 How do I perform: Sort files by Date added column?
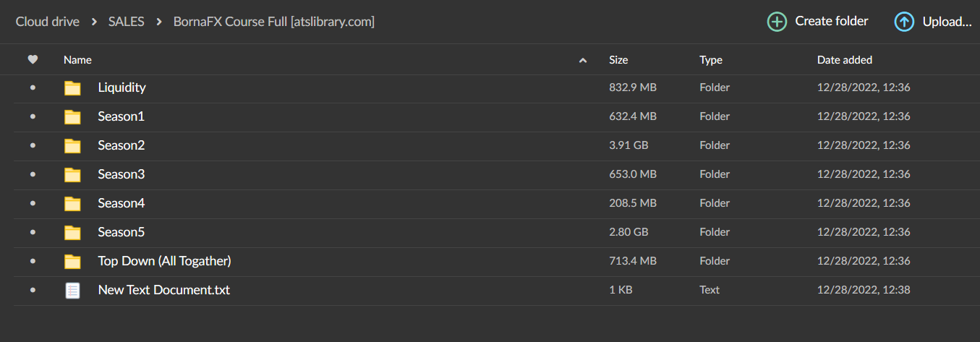pyautogui.click(x=845, y=60)
